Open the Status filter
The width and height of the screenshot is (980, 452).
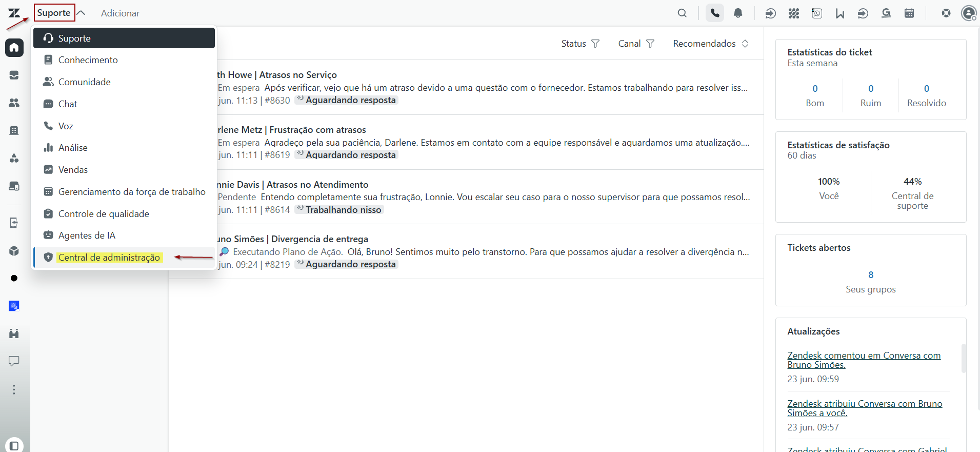pos(580,44)
